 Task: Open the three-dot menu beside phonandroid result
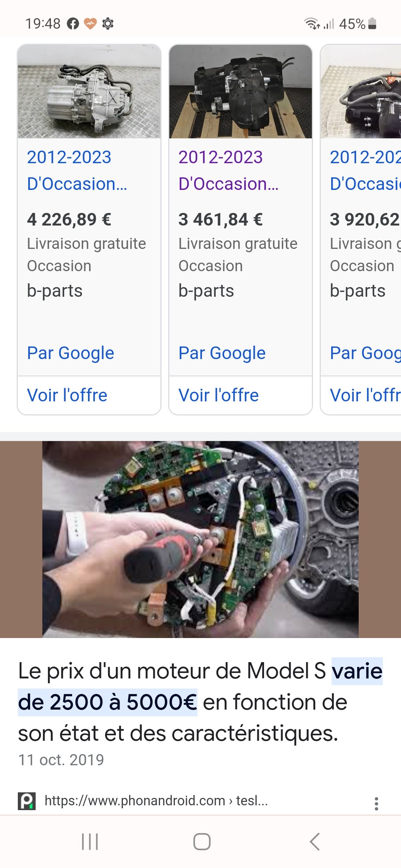[376, 803]
